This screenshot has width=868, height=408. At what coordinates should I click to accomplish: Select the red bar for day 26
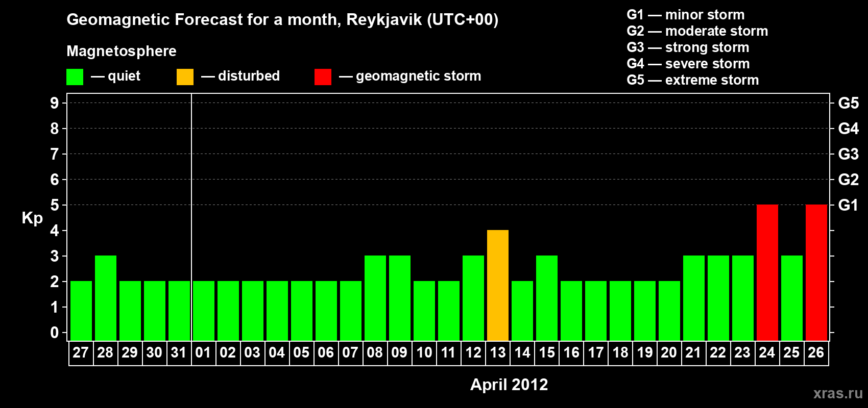click(x=816, y=272)
